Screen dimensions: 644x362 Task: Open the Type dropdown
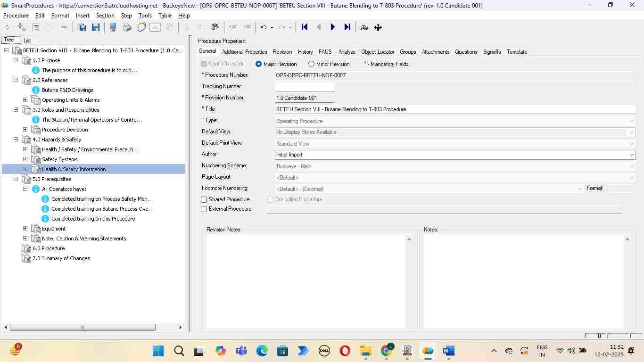(631, 121)
